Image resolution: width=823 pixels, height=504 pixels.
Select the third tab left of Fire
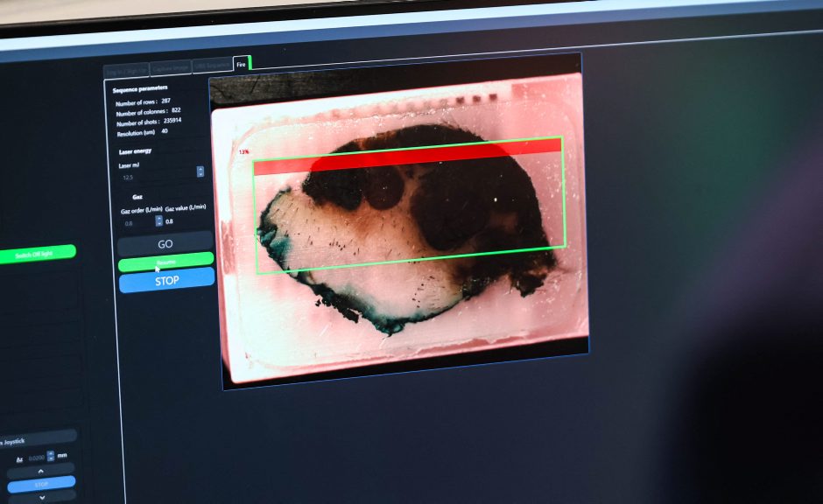126,70
